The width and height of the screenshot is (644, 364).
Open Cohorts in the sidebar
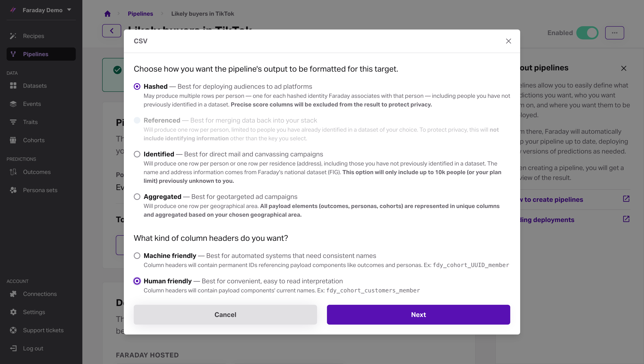41,140
